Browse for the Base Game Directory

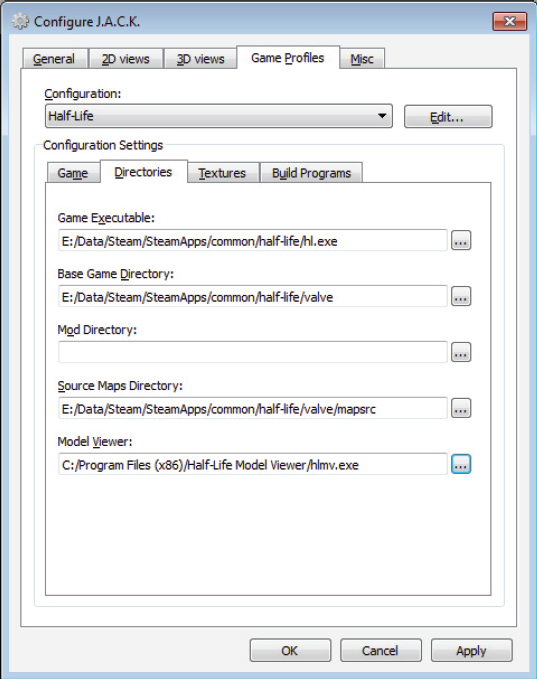click(461, 297)
